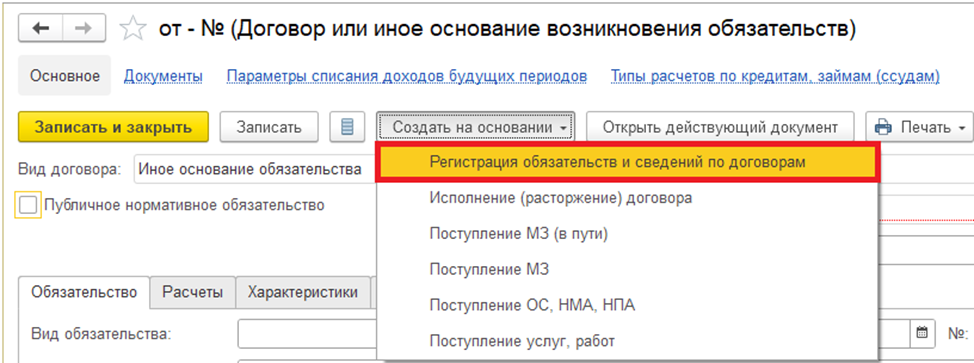Screen dimensions: 974x363
Task: Switch to the Характеристики tab
Action: (x=303, y=292)
